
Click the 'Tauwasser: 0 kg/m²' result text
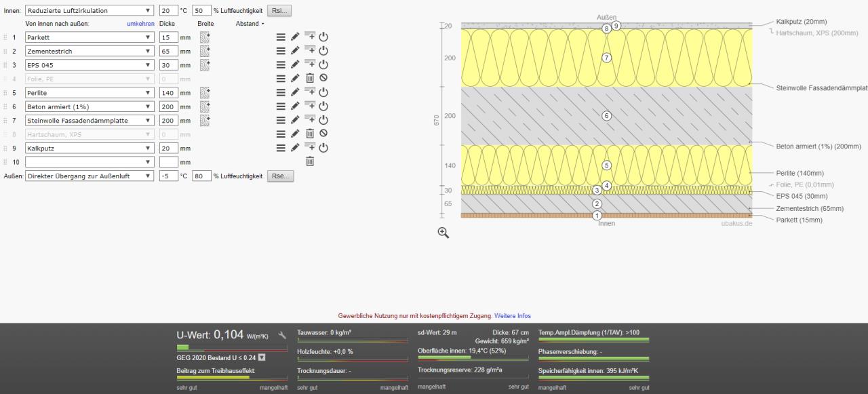click(324, 332)
